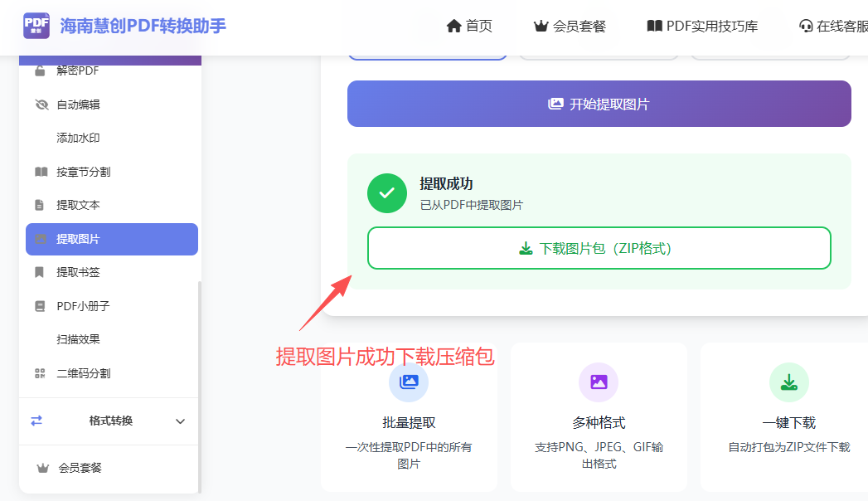Image resolution: width=868 pixels, height=501 pixels.
Task: Click the download arrow icon in ZIP button
Action: click(526, 249)
